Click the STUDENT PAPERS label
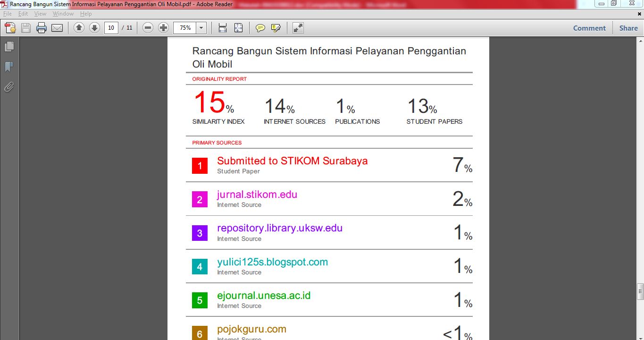The width and height of the screenshot is (644, 340). tap(435, 121)
